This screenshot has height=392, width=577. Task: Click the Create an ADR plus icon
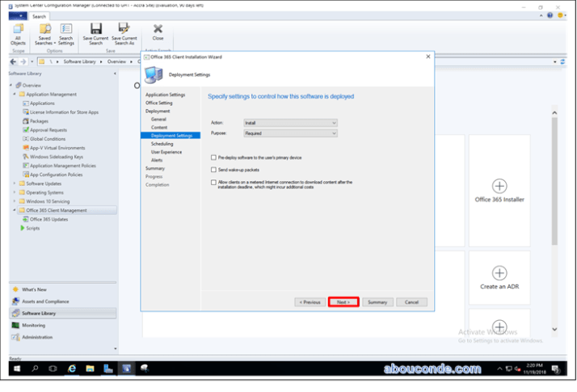coord(499,273)
